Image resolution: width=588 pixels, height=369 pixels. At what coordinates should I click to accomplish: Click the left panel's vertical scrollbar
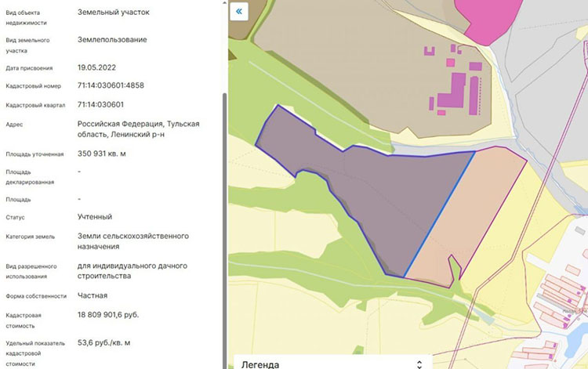(x=224, y=196)
